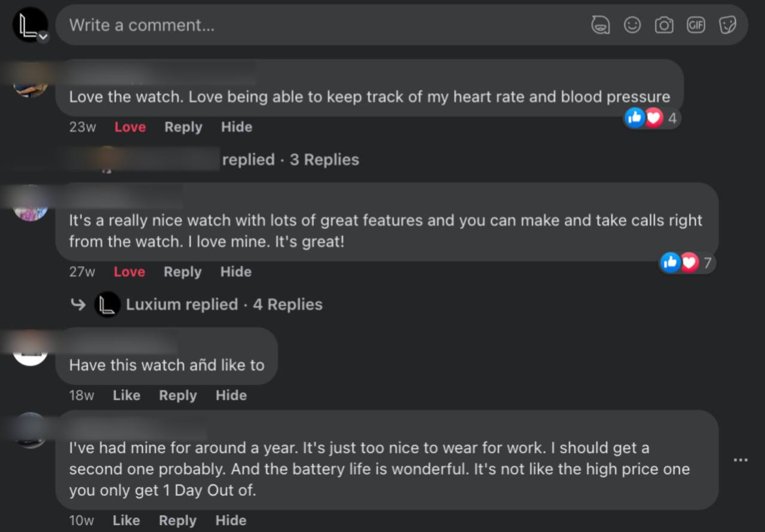Reply to the battery life comment
Screen dimensions: 765x532
(178, 521)
